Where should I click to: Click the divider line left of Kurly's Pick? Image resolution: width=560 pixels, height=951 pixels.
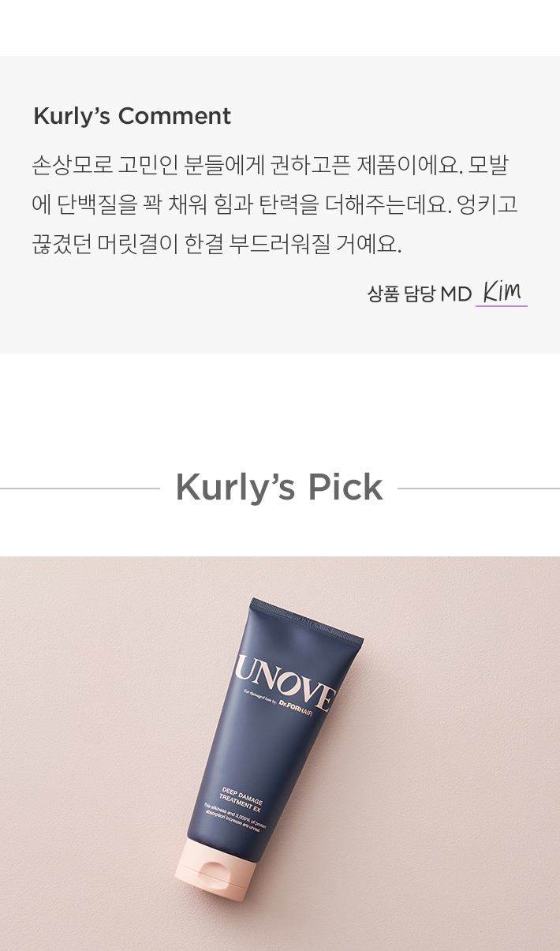(80, 489)
